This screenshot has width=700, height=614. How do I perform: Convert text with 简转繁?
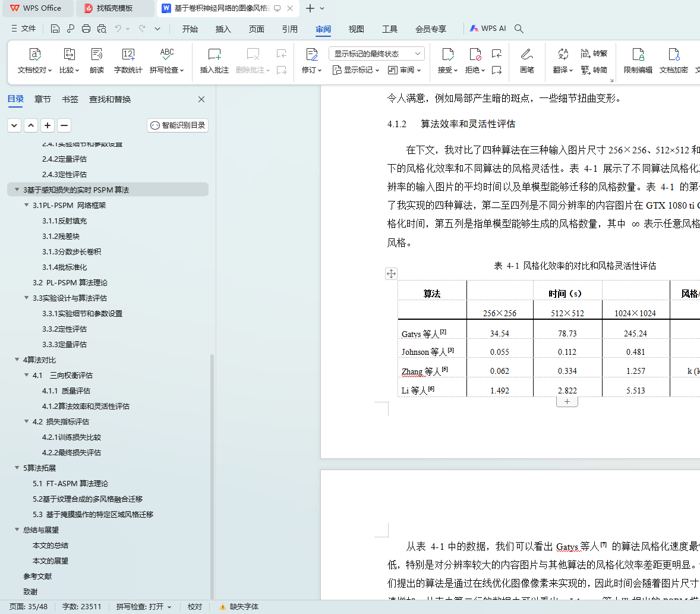[x=594, y=53]
